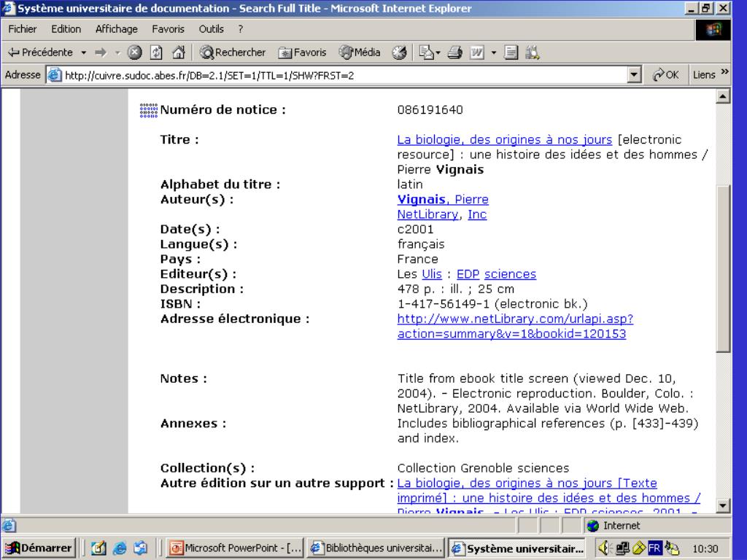Click the Windows logo throbber icon

coord(713,29)
